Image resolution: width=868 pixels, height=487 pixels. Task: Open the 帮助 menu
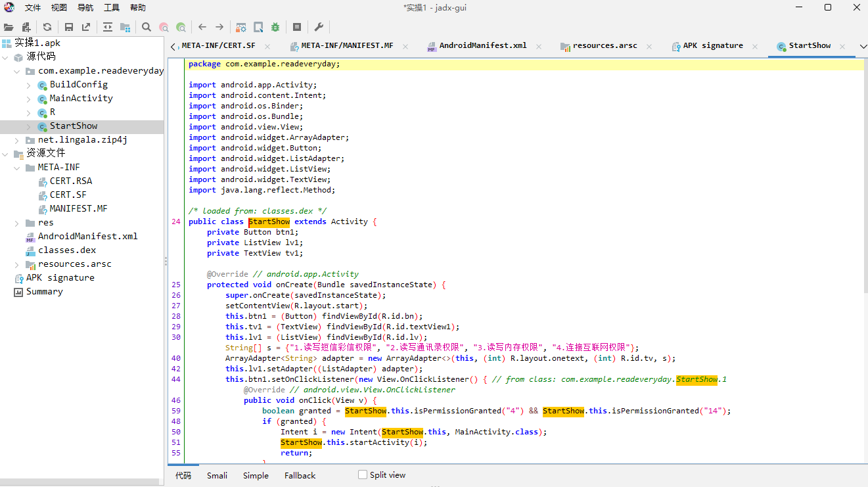click(x=138, y=8)
